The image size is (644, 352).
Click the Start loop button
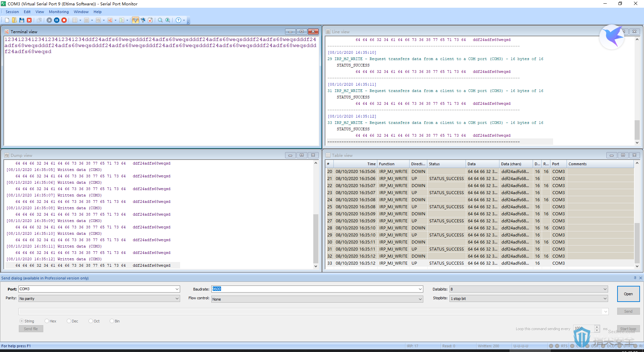click(628, 329)
